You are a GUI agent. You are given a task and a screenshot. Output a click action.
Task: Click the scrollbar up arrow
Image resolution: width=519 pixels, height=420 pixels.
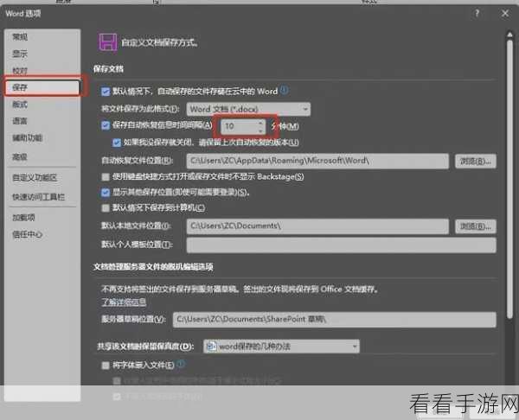509,35
